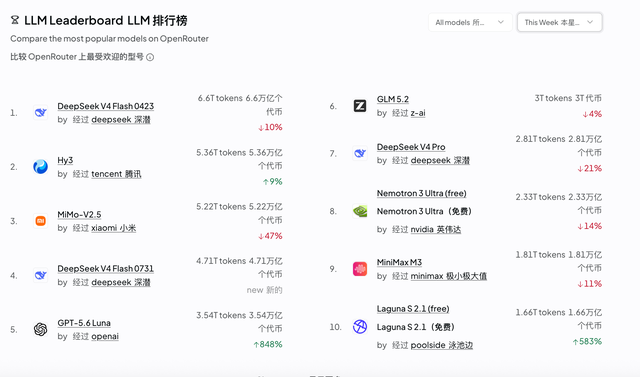This screenshot has width=640, height=377.
Task: Click the MiniMax pink waveform logo
Action: tap(360, 269)
